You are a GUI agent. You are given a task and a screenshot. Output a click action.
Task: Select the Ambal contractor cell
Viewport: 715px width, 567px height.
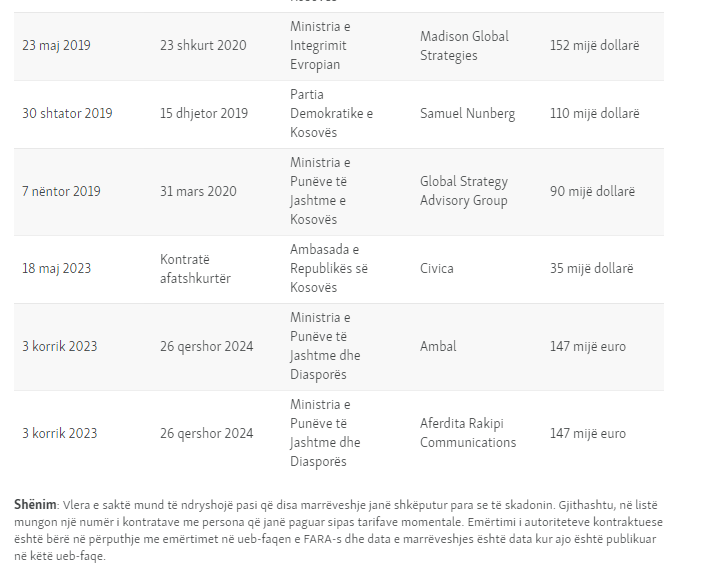point(438,347)
